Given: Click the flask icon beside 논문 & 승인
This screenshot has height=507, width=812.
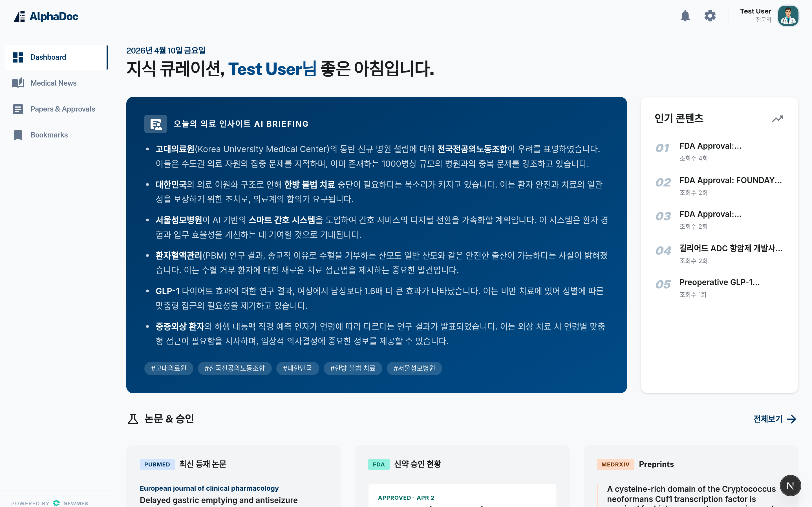Looking at the screenshot, I should coord(133,419).
